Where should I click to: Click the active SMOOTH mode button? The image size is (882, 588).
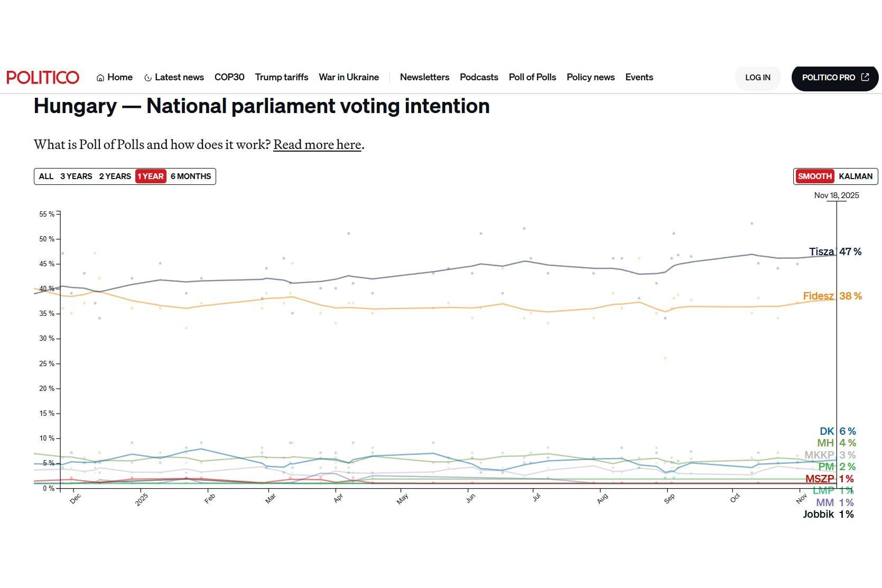pyautogui.click(x=814, y=176)
